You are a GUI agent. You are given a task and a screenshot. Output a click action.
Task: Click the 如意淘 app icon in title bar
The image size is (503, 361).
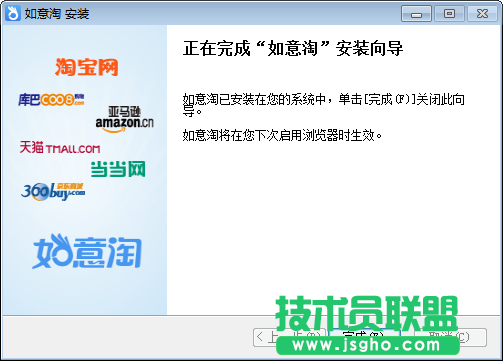13,14
